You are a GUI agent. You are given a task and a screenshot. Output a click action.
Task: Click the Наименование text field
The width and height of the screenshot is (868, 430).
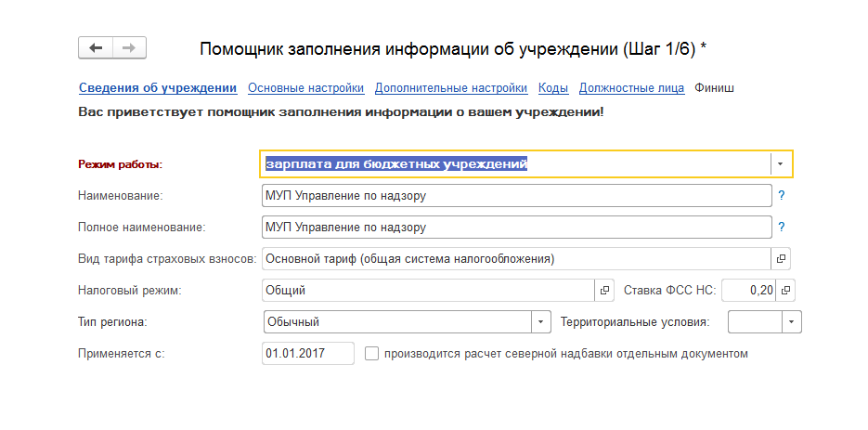tap(516, 196)
